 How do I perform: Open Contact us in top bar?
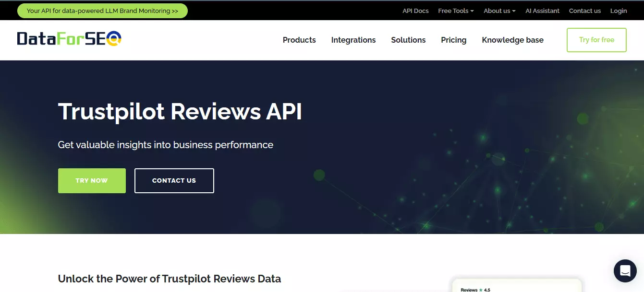click(584, 11)
